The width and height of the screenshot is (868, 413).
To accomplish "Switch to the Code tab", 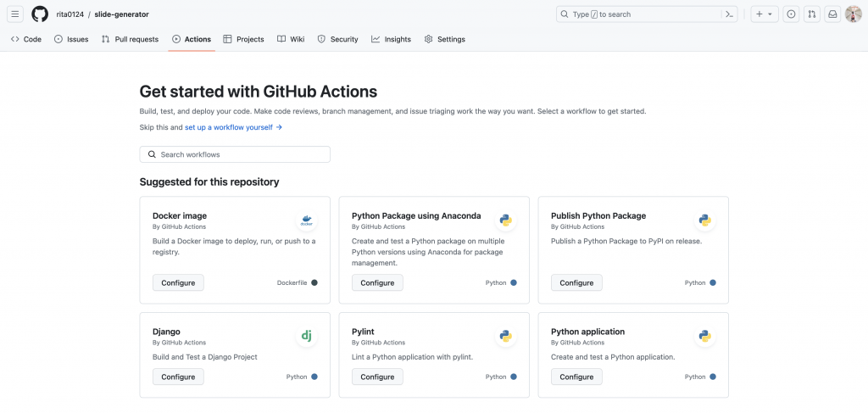I will [x=26, y=39].
